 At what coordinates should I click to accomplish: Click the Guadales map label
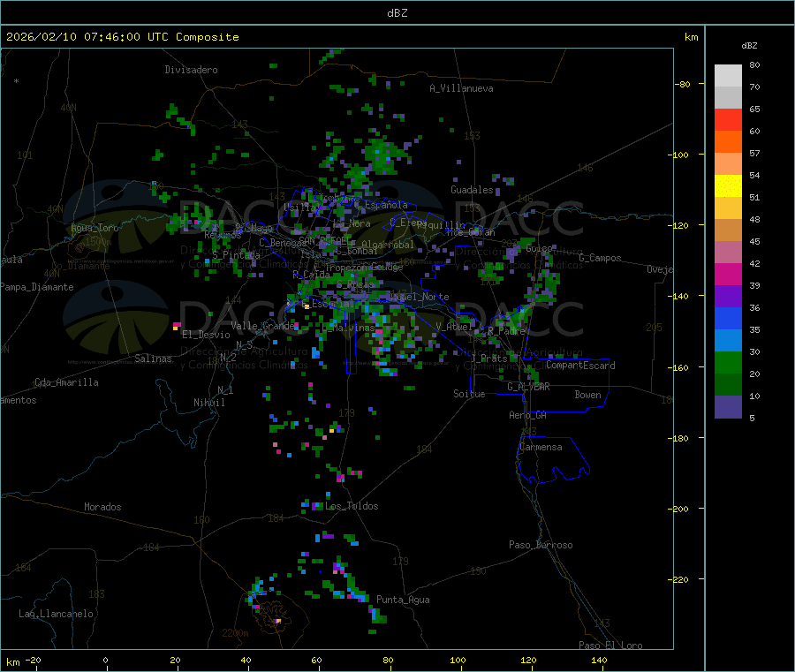click(x=472, y=190)
